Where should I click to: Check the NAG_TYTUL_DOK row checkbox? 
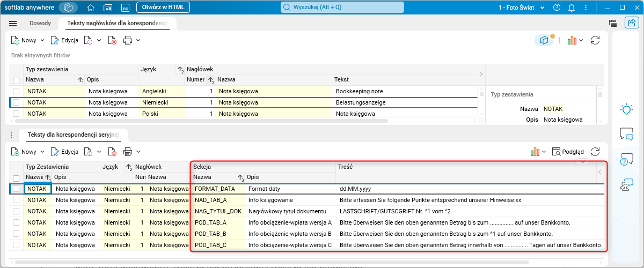click(16, 211)
